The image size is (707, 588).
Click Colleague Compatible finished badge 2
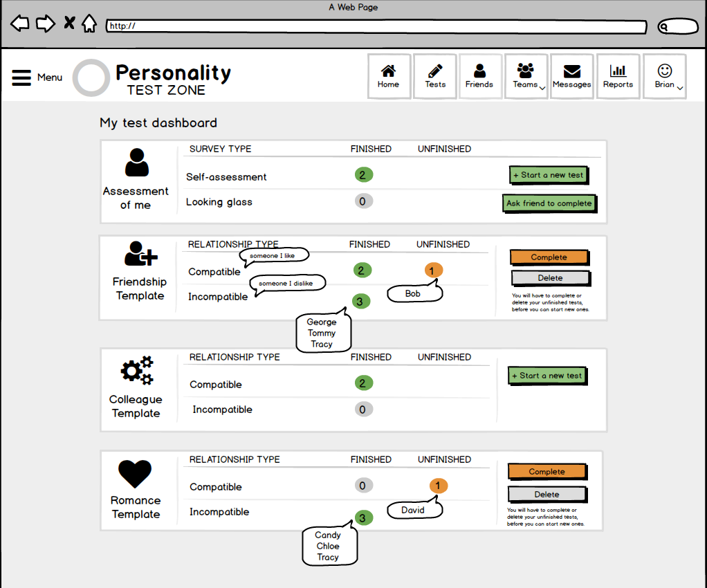tap(363, 383)
